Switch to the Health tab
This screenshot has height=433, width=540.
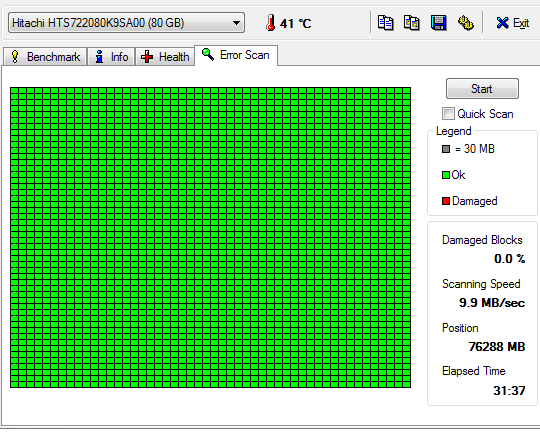(165, 56)
